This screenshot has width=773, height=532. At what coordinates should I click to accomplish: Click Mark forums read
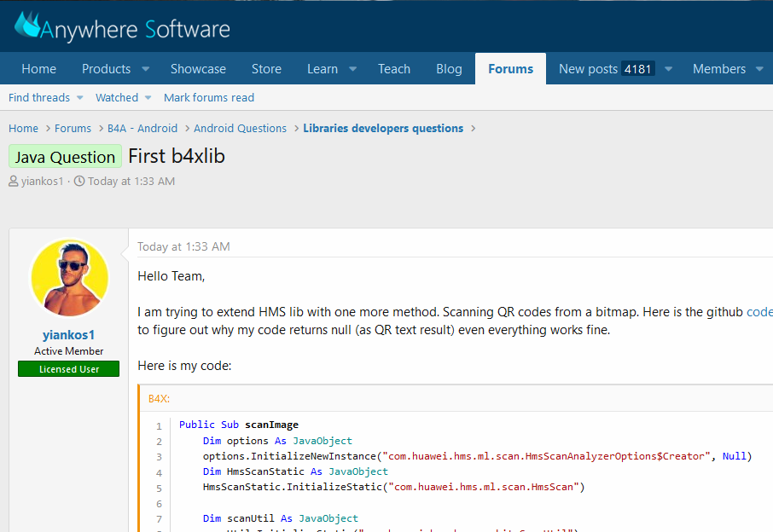[x=209, y=98]
